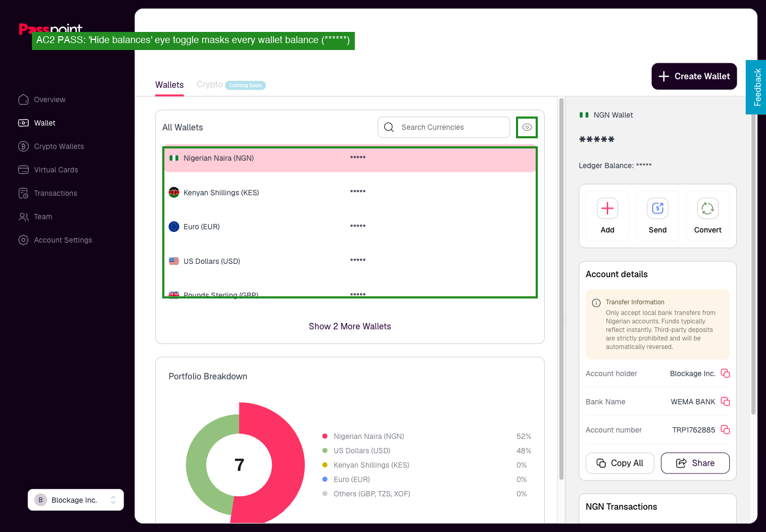Click the Team sidebar icon
This screenshot has width=766, height=532.
pos(23,217)
